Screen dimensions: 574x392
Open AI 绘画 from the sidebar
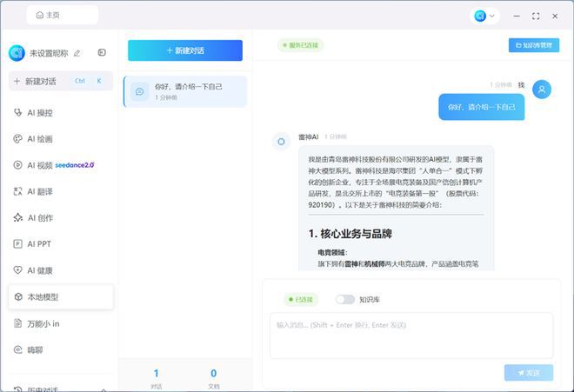click(x=61, y=139)
